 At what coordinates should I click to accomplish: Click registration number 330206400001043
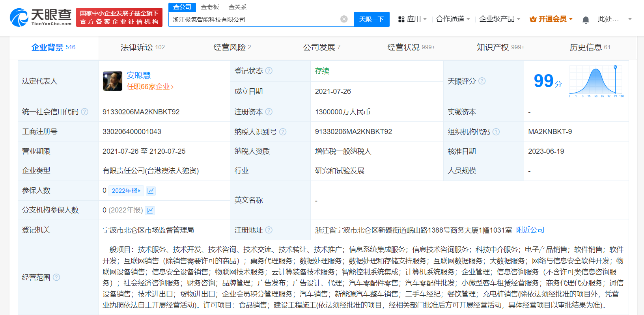tap(132, 132)
